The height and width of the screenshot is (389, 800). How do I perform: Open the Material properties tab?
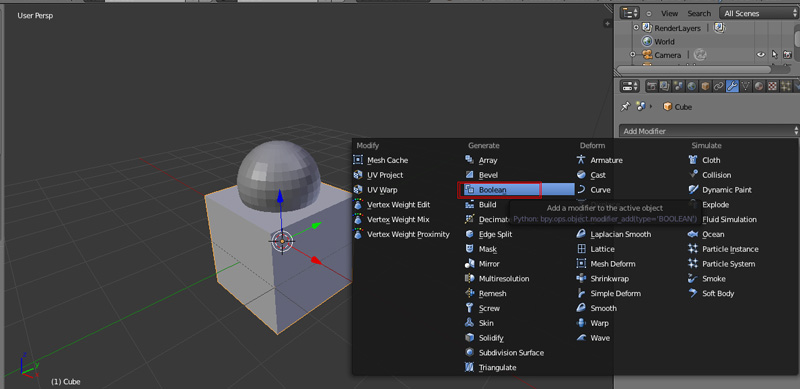(x=759, y=86)
